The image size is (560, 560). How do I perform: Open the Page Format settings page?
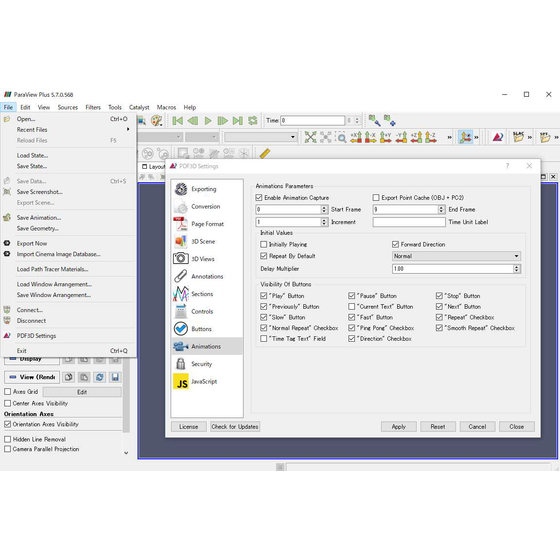207,224
